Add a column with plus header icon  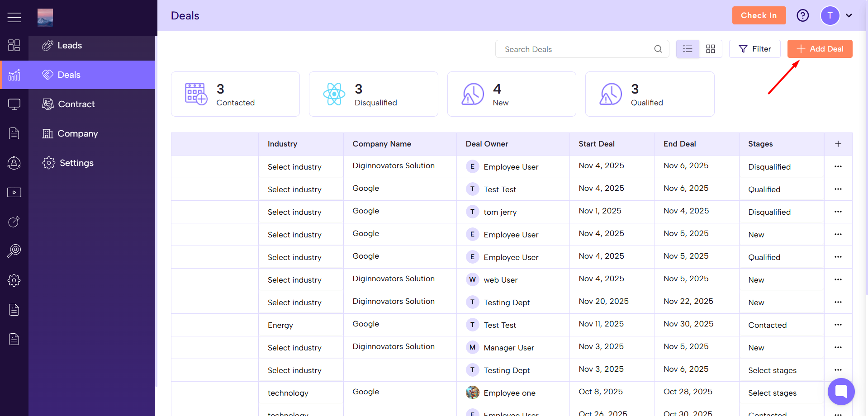[838, 144]
